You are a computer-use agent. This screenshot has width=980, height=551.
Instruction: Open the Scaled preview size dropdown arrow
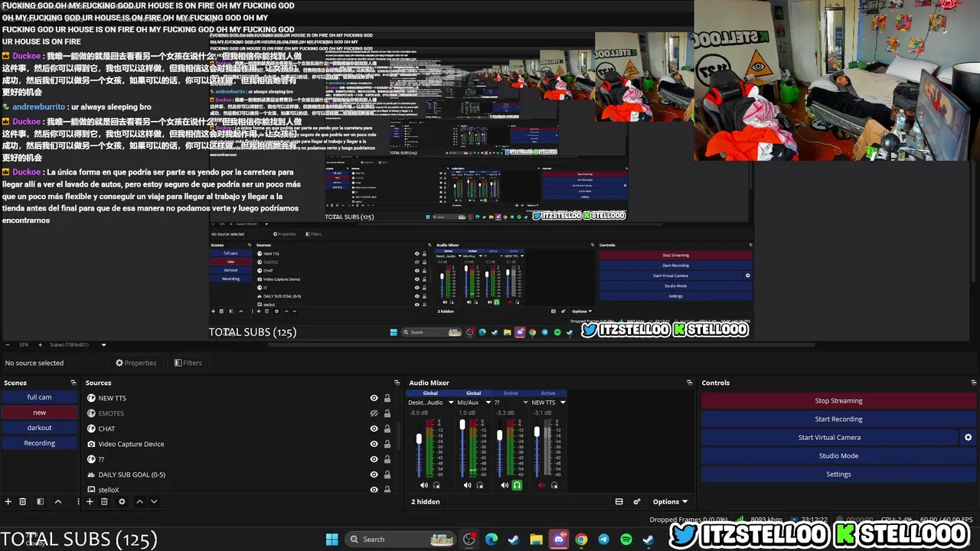click(x=103, y=344)
